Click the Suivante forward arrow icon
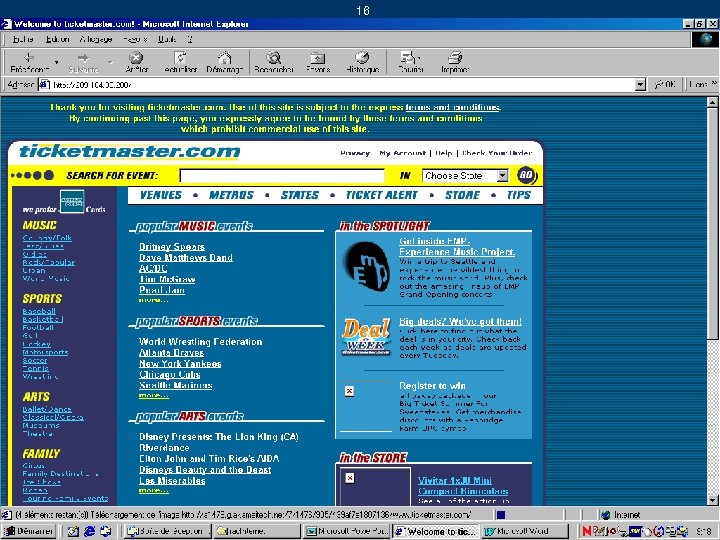This screenshot has width=720, height=540. coord(84,58)
